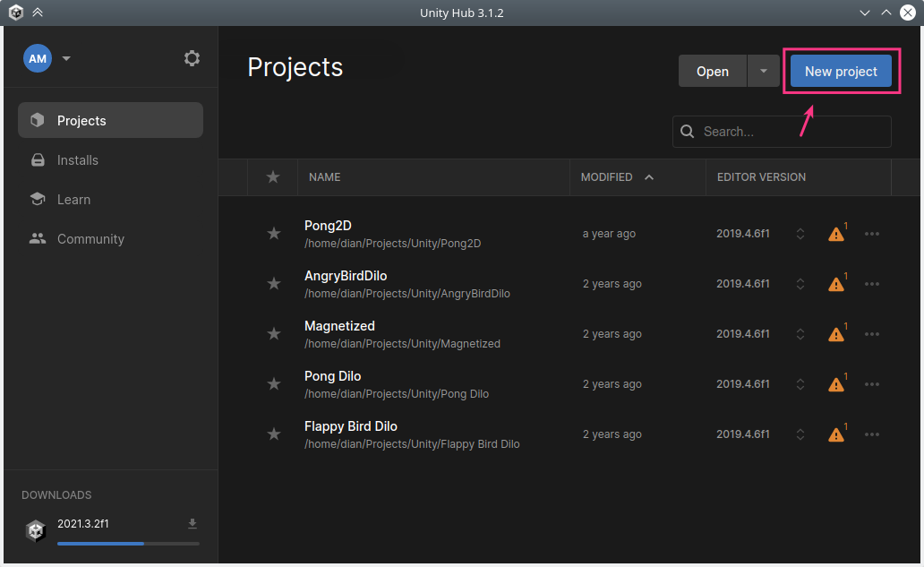Click the New project button
The height and width of the screenshot is (567, 924).
pos(841,72)
